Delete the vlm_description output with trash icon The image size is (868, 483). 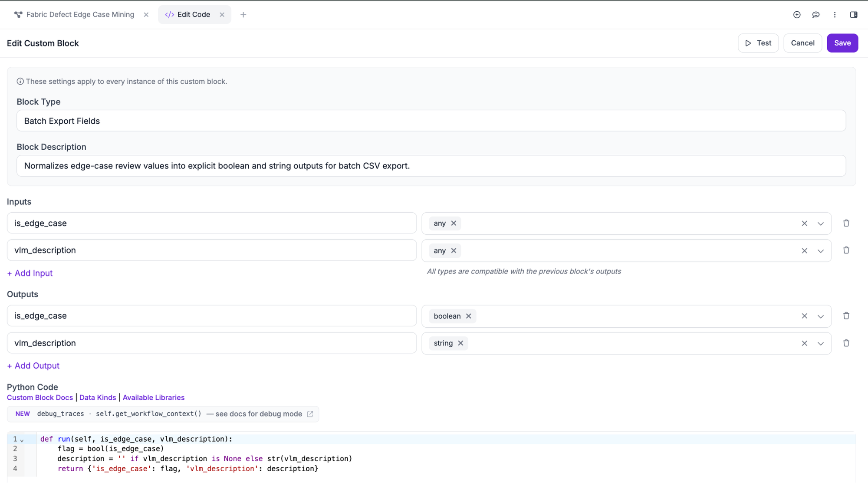pos(846,343)
